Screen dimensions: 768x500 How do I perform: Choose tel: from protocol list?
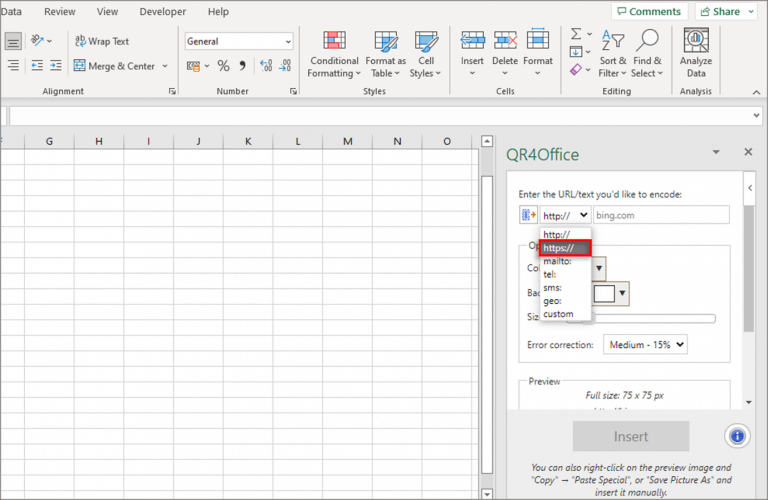click(x=565, y=274)
